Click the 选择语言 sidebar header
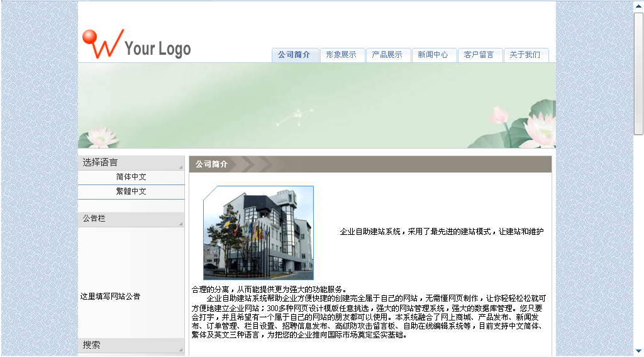The height and width of the screenshot is (357, 644). 131,163
